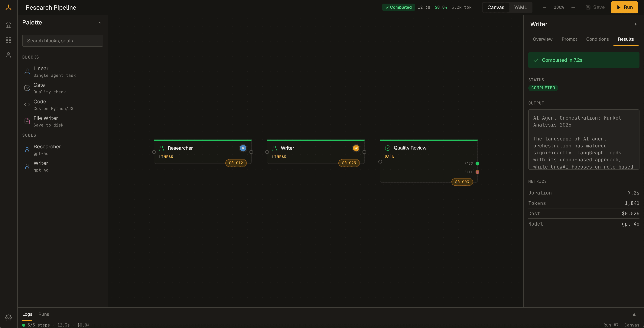Connect from the FAIL output of Quality Review
The height and width of the screenshot is (328, 644).
click(x=477, y=172)
